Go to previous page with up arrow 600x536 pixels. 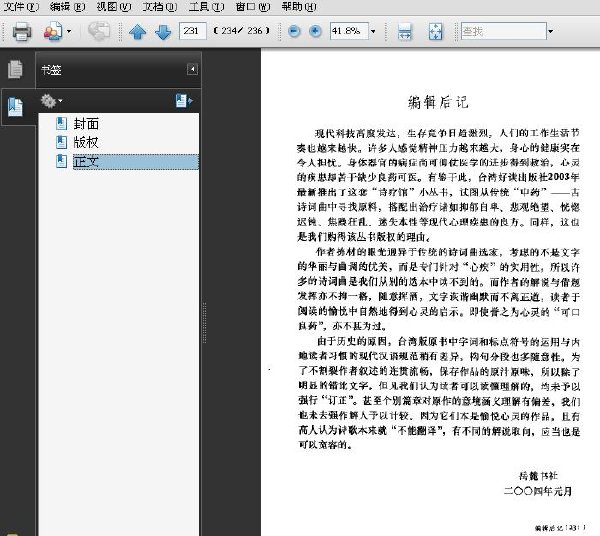137,32
